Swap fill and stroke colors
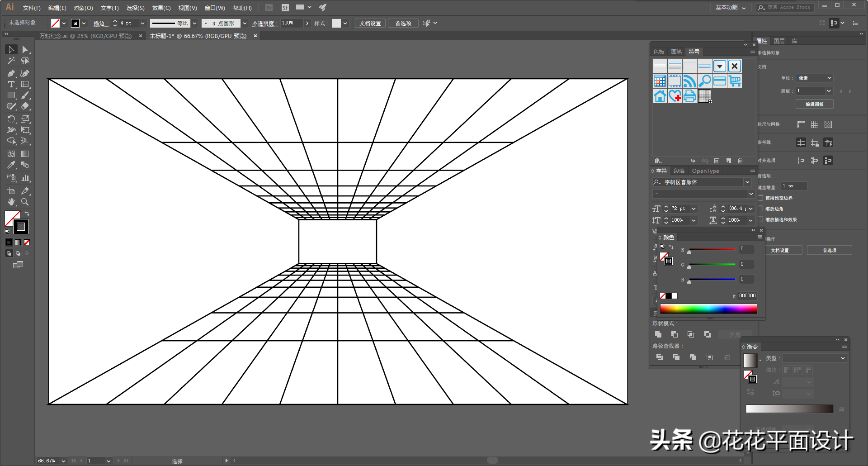Image resolution: width=868 pixels, height=466 pixels. click(27, 214)
